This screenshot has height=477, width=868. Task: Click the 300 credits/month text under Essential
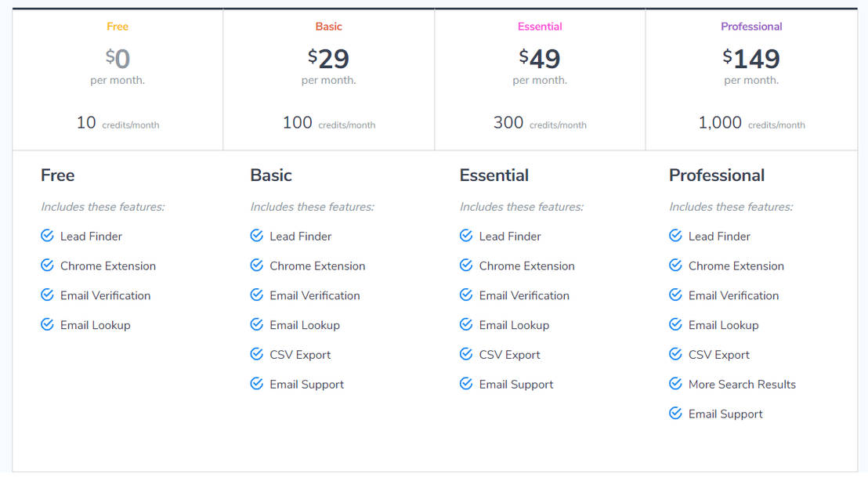pyautogui.click(x=539, y=123)
